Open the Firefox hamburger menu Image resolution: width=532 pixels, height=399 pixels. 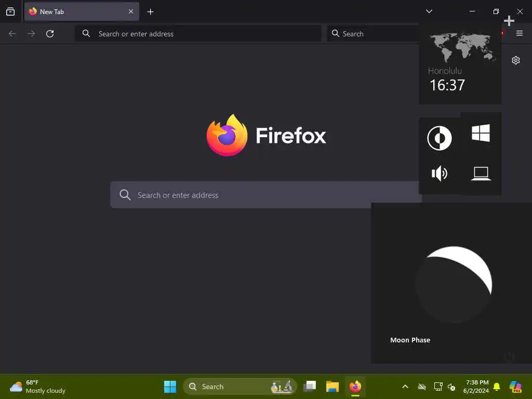(x=520, y=33)
